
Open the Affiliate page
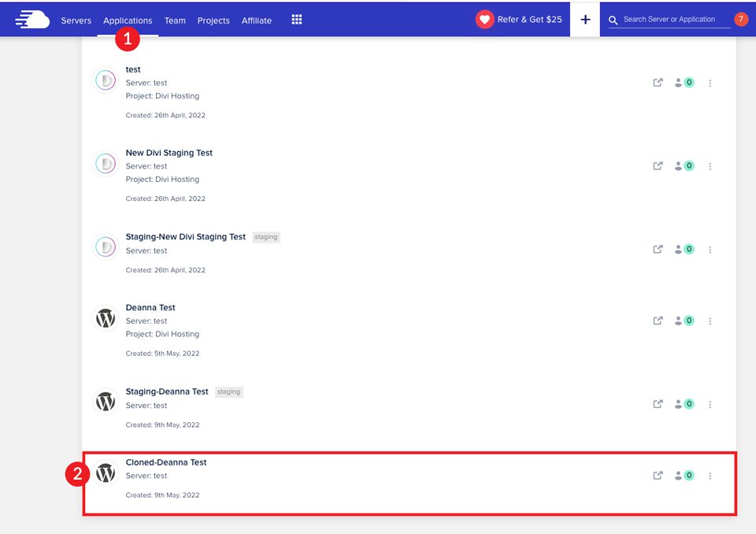(257, 20)
